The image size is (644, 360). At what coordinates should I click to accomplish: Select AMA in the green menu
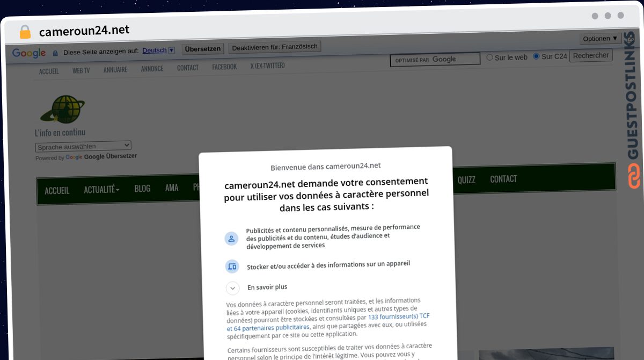point(172,188)
